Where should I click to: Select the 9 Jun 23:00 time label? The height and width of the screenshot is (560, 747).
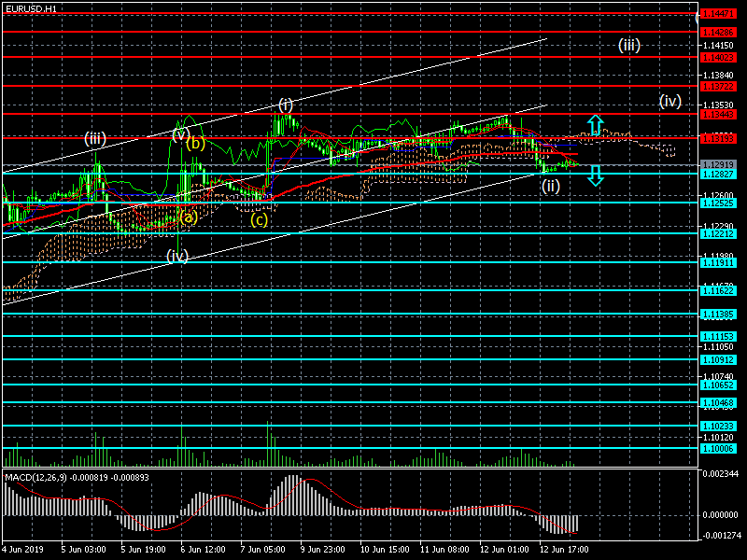(323, 550)
